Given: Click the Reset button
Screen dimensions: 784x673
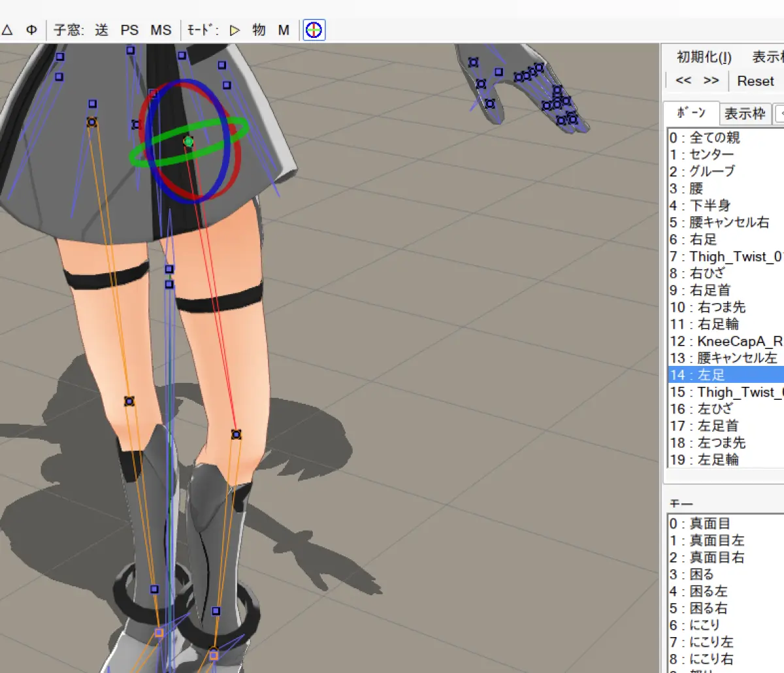Looking at the screenshot, I should point(755,81).
